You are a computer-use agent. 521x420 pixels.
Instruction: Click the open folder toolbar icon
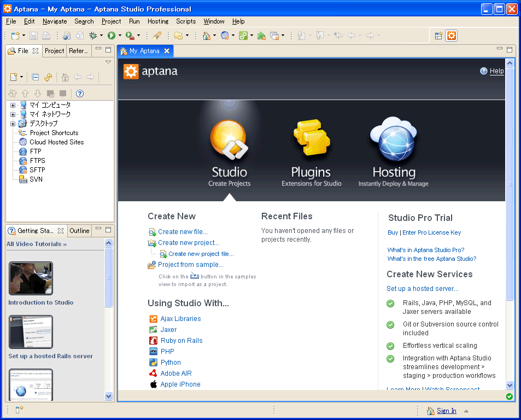pyautogui.click(x=178, y=36)
